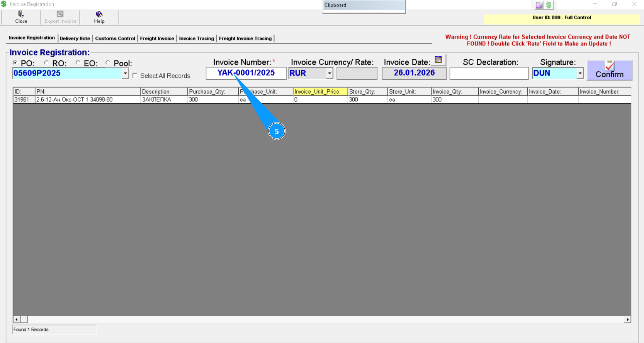Open the calendar picker next to Invoice Date
The image size is (644, 343).
[438, 60]
